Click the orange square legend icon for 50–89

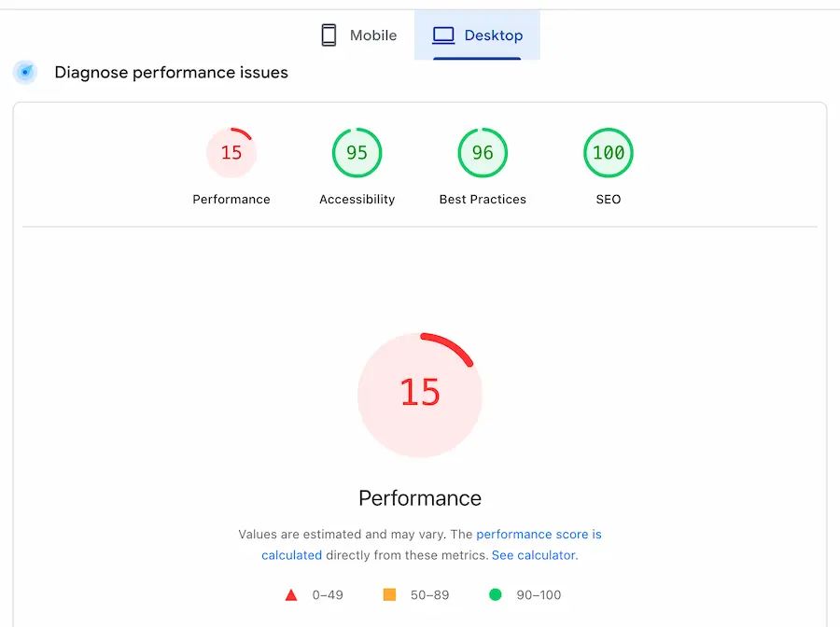pos(388,594)
